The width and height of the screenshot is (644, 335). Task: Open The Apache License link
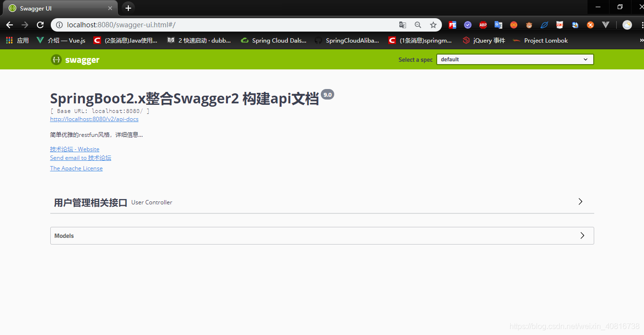pyautogui.click(x=76, y=168)
